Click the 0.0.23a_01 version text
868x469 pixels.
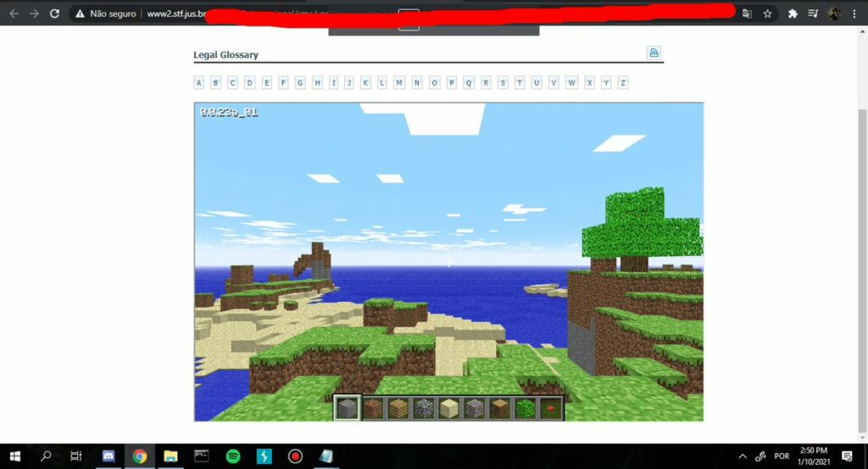pos(229,112)
